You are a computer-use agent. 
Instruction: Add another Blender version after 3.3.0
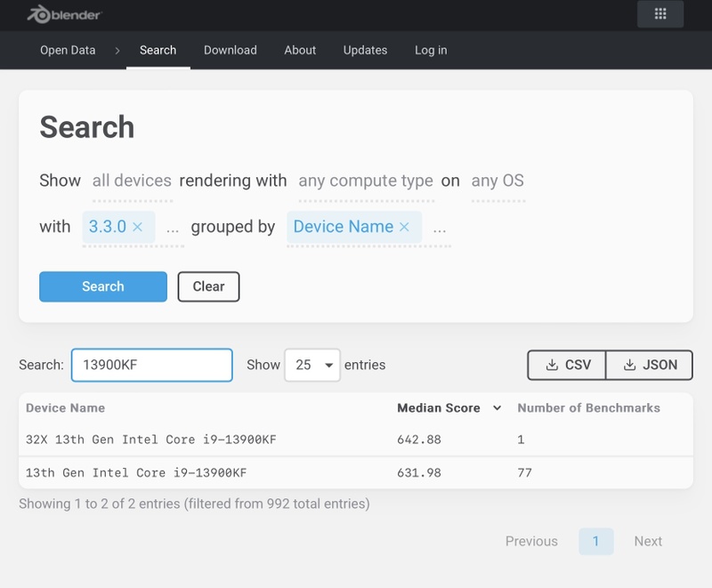click(x=172, y=229)
